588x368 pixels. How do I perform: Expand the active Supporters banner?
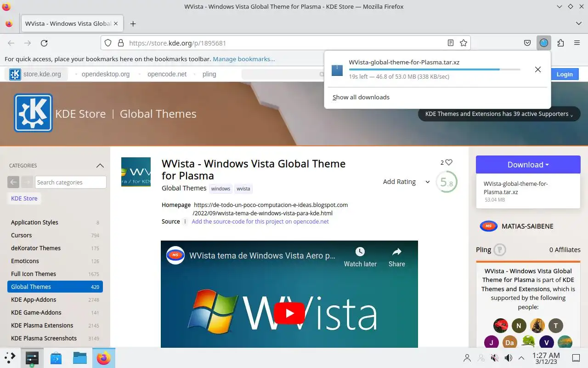[x=499, y=114]
